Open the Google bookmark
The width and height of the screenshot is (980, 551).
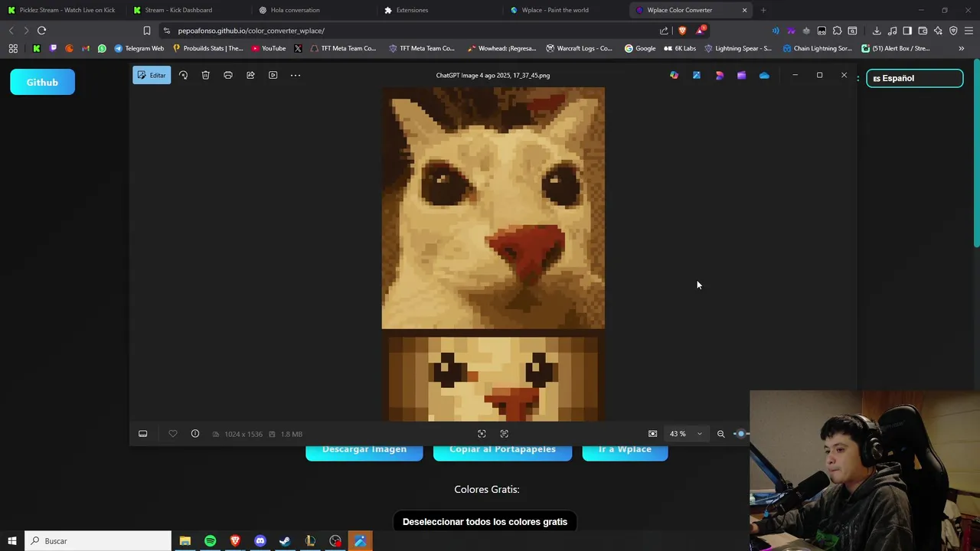click(x=640, y=48)
